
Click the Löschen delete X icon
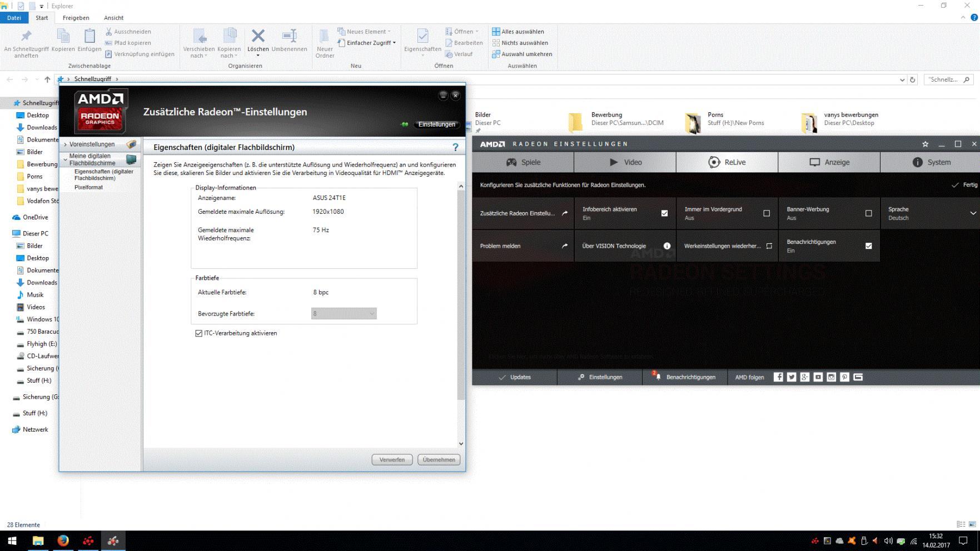pyautogui.click(x=258, y=36)
